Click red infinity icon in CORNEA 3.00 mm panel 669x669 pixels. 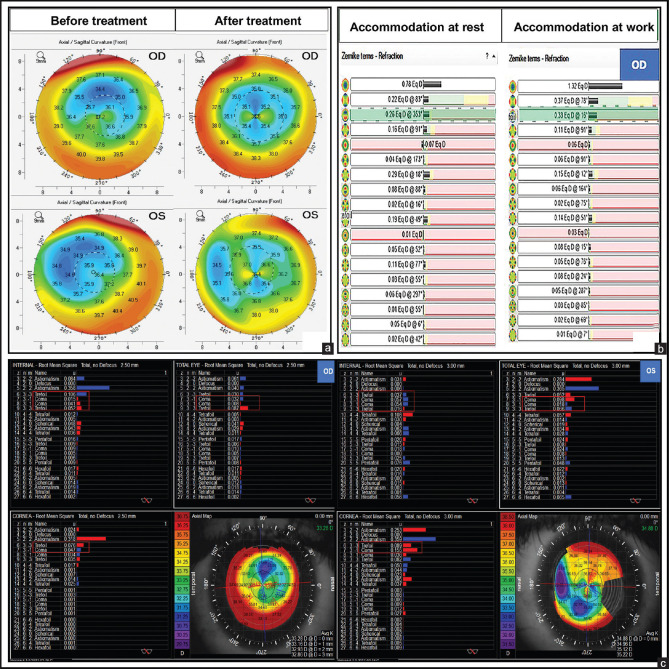coord(472,652)
